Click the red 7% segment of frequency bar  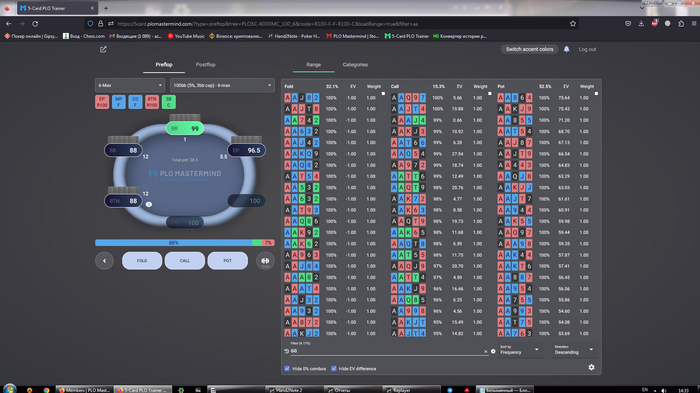pos(268,243)
